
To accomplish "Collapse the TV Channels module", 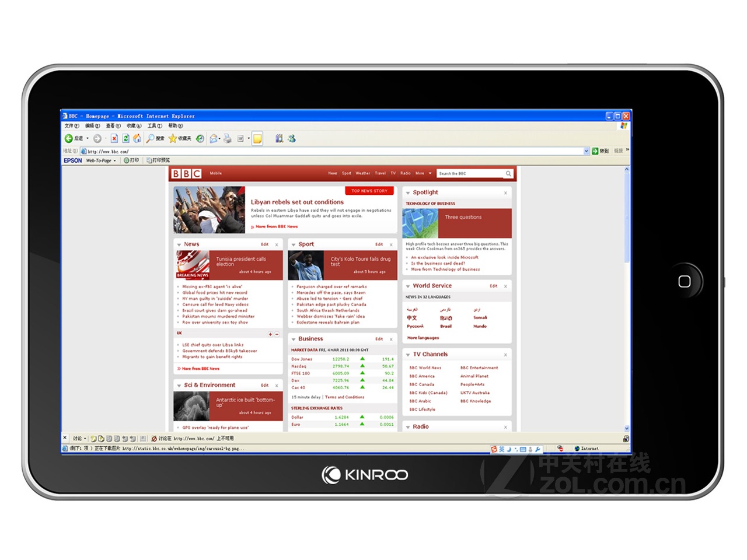I will point(408,355).
